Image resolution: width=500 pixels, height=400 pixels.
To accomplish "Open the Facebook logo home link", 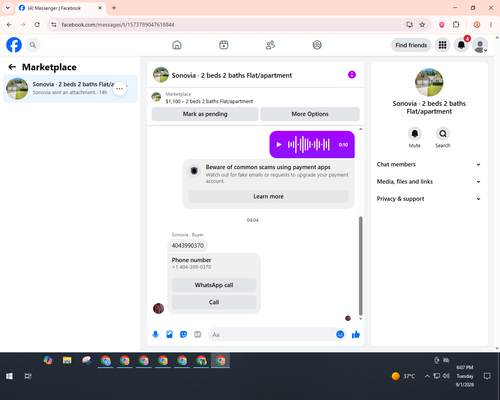I will point(14,45).
